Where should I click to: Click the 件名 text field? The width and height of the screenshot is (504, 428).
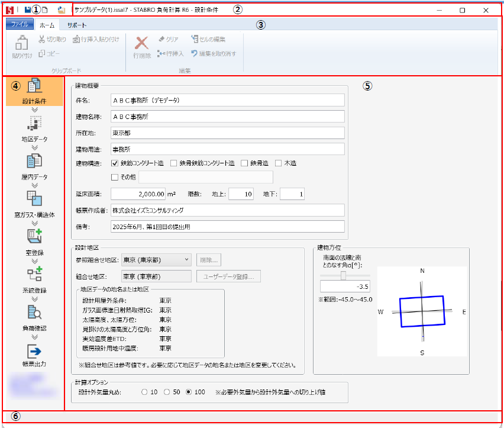click(x=227, y=101)
